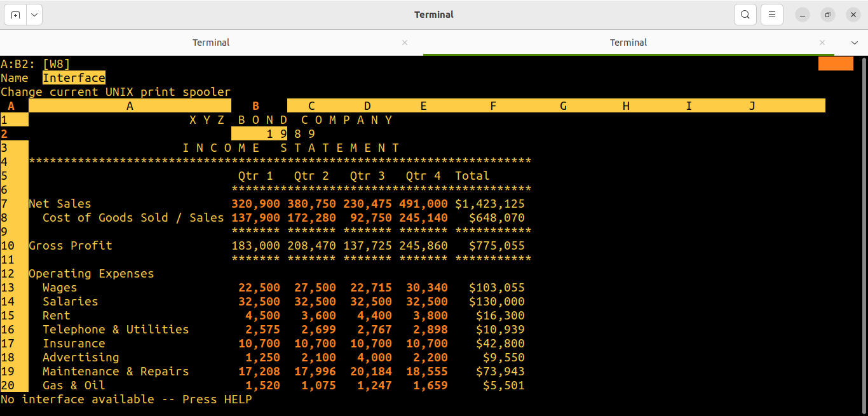Select column header G
Viewport: 868px width, 416px height.
point(563,106)
